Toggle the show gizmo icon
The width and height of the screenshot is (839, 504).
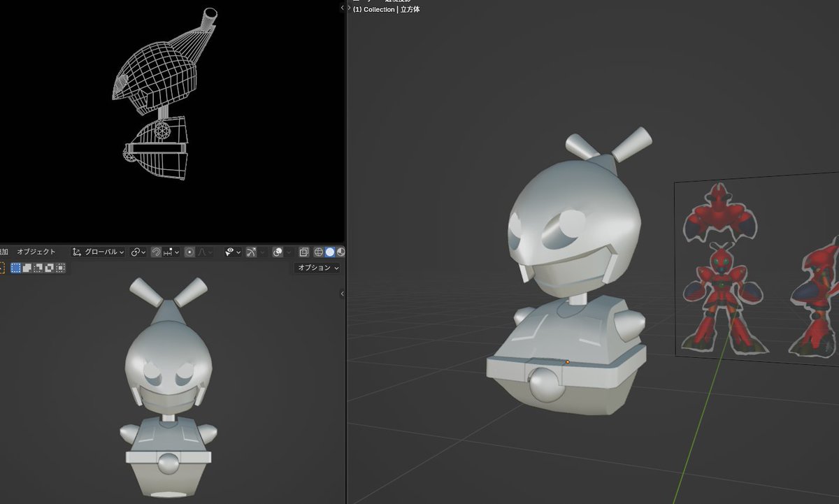[x=252, y=252]
